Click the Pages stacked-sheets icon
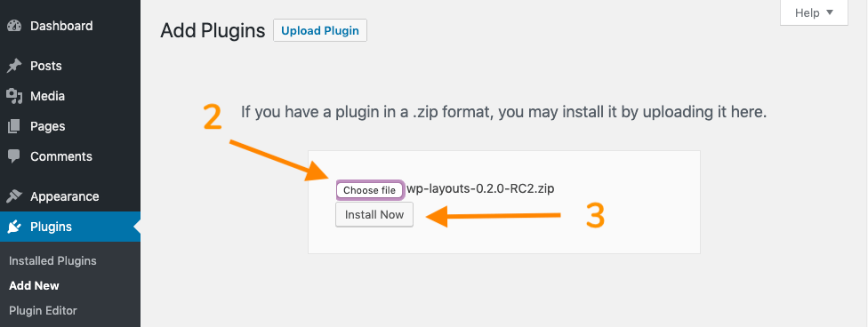Screen dimensions: 868x327 pos(14,126)
